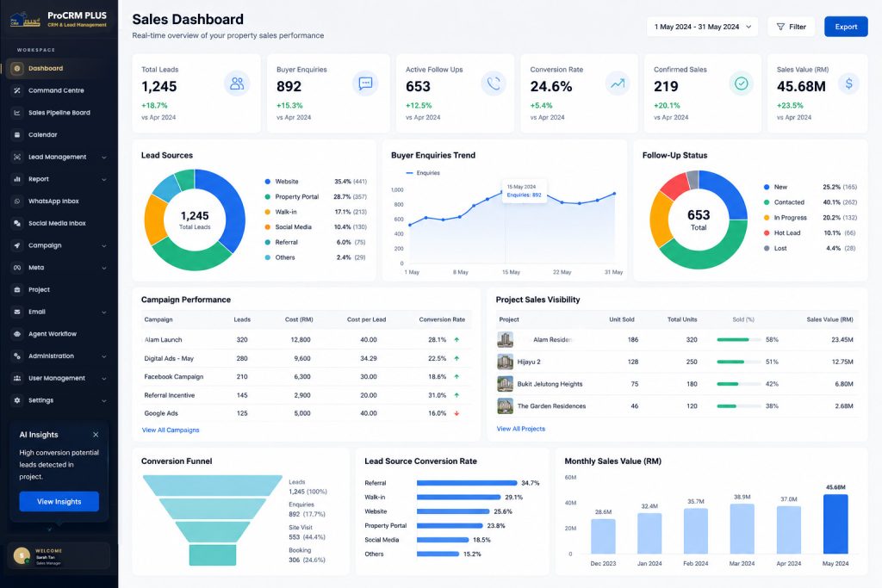The width and height of the screenshot is (882, 588).
Task: Click the Garden Residences thumbnail
Action: (505, 405)
